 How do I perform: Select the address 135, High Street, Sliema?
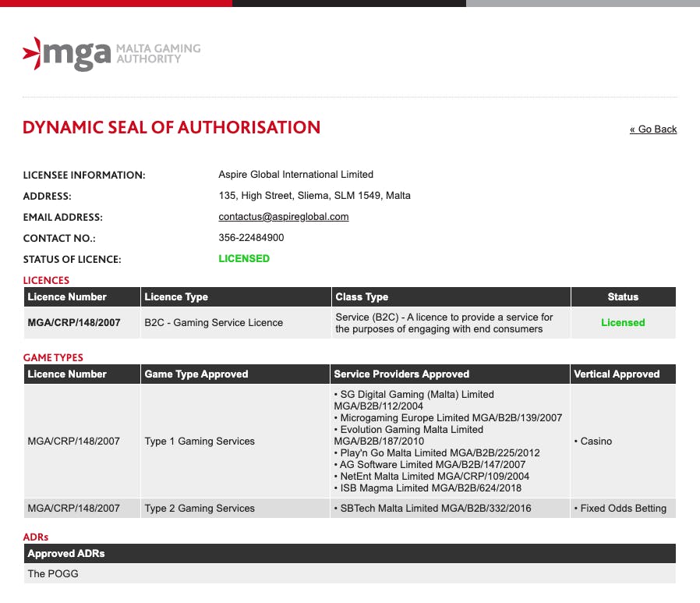314,196
